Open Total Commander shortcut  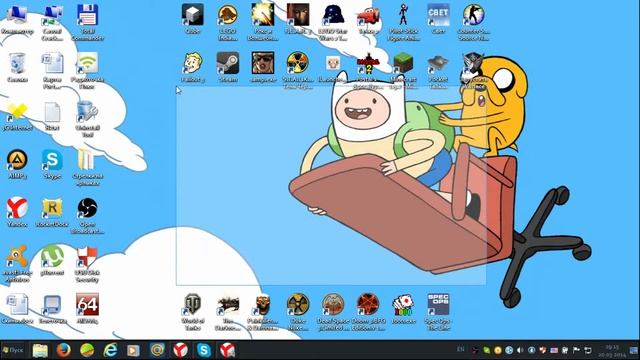click(87, 22)
